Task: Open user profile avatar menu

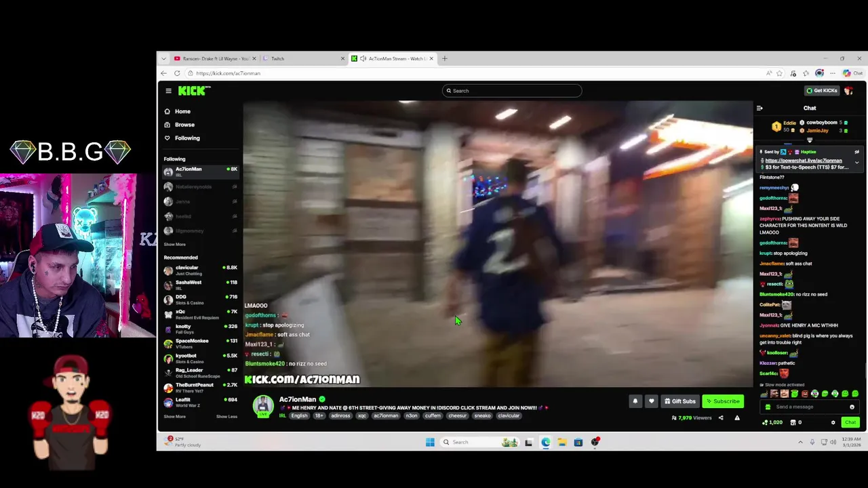Action: click(x=848, y=90)
